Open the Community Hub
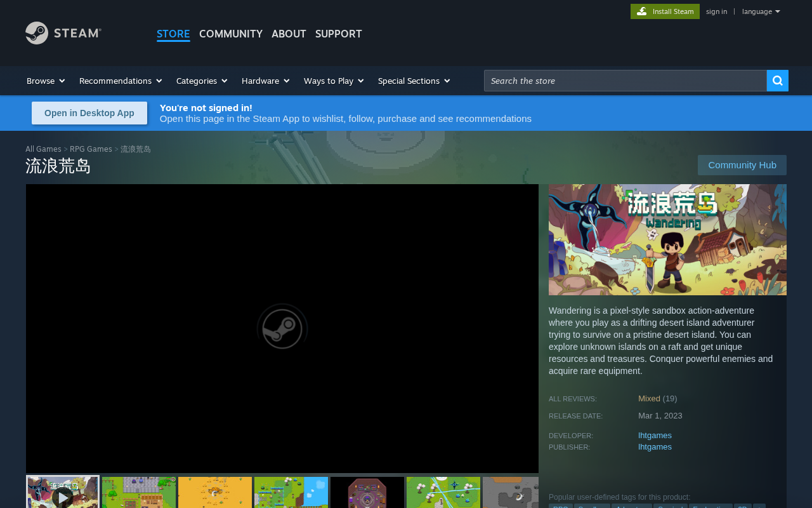 pos(742,165)
